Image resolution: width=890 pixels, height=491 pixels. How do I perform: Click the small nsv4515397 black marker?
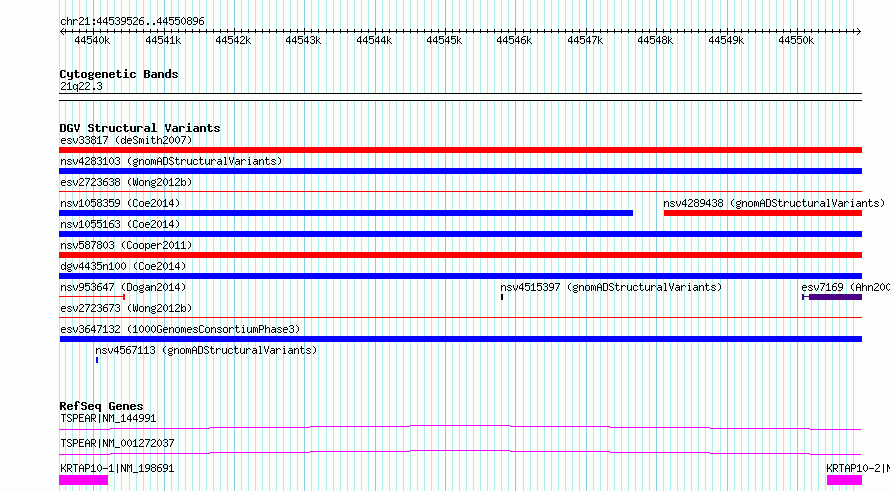(502, 297)
